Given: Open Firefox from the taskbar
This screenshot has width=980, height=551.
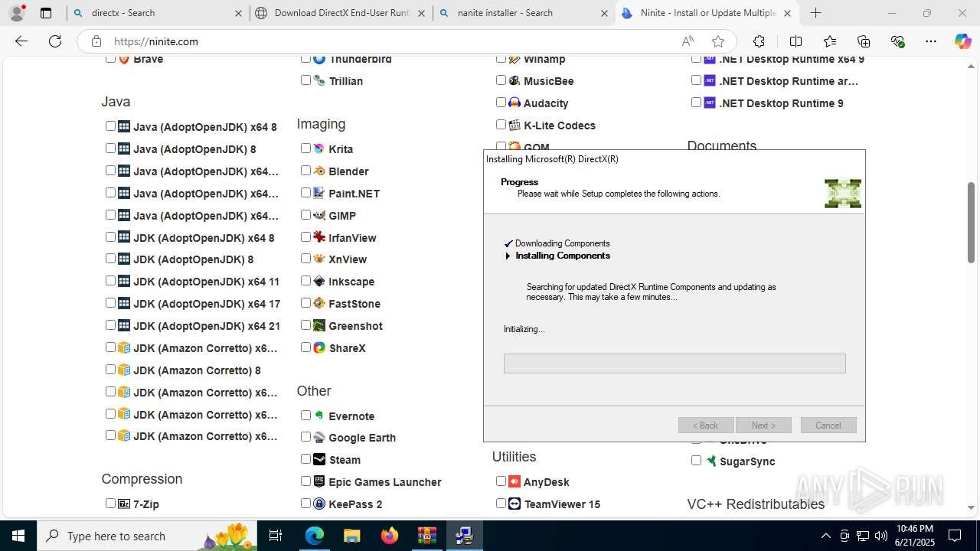Looking at the screenshot, I should 390,536.
